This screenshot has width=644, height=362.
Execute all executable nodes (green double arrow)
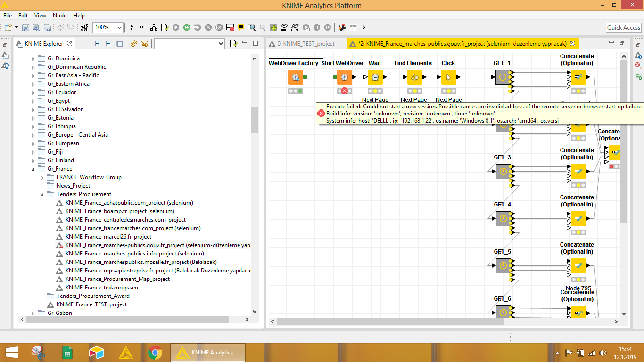point(187,27)
